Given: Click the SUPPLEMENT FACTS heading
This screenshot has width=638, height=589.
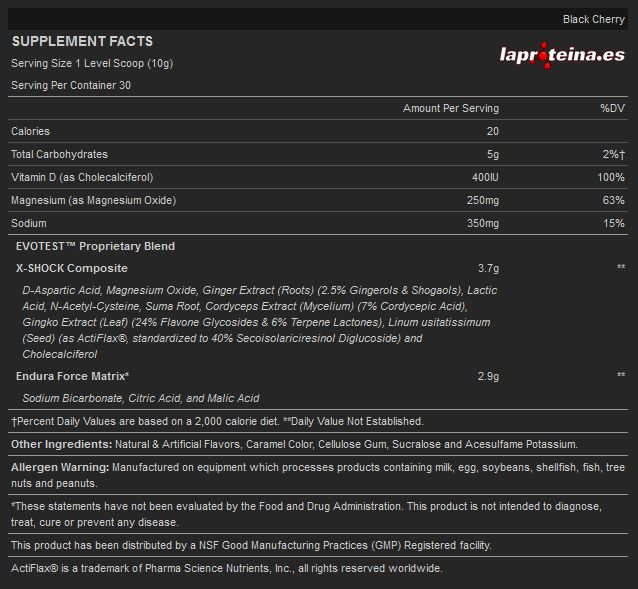Looking at the screenshot, I should pyautogui.click(x=83, y=41).
